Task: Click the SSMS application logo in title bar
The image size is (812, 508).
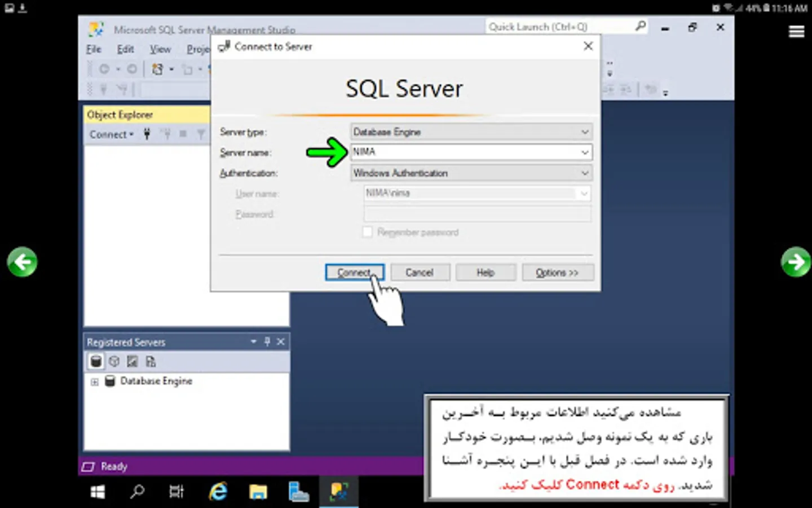Action: pos(96,29)
